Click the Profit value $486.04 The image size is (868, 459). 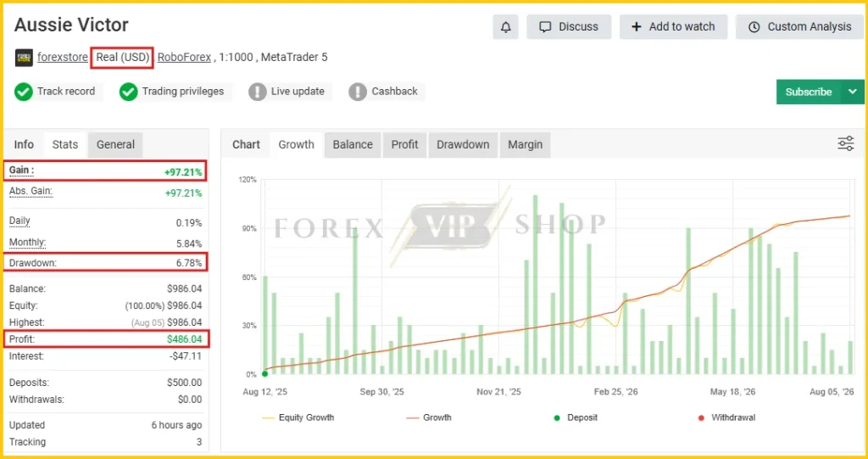(184, 339)
